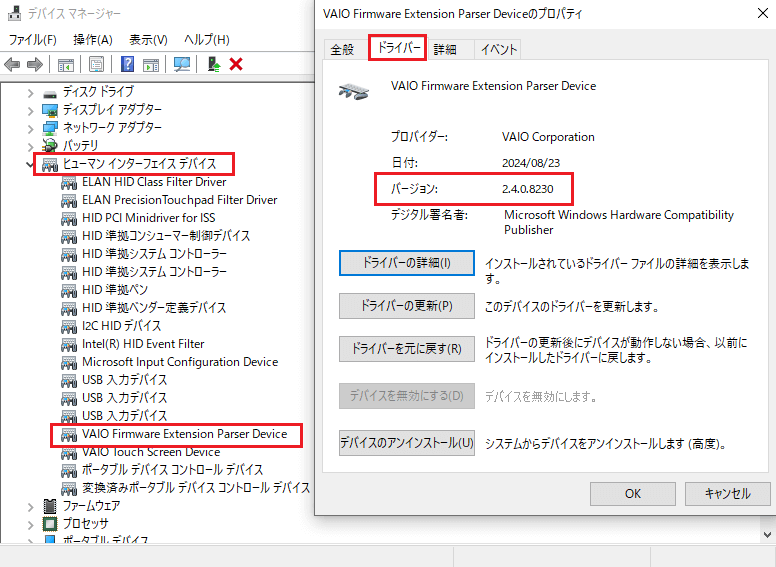776x567 pixels.
Task: Switch to the イベント tab
Action: click(x=498, y=49)
